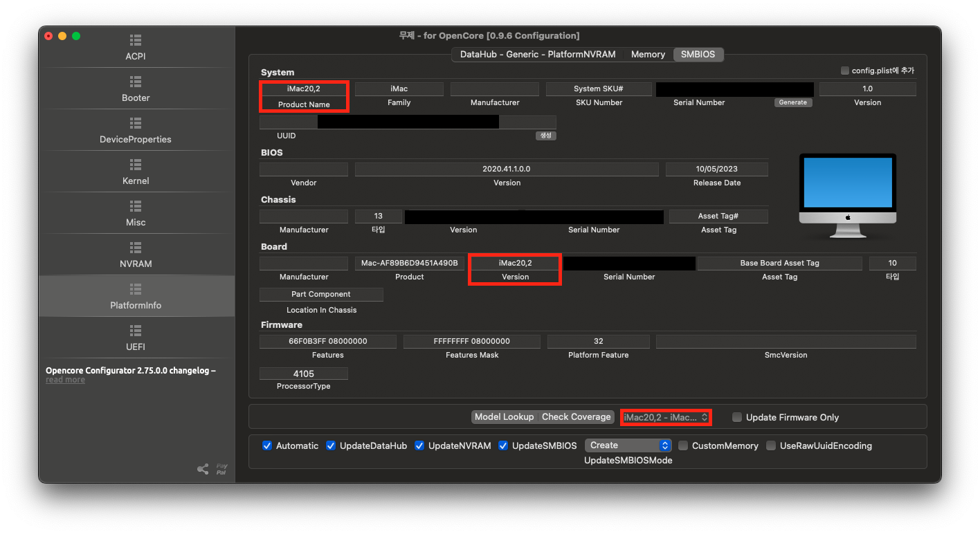The image size is (980, 534).
Task: Click the Model Lookup button
Action: click(x=505, y=417)
